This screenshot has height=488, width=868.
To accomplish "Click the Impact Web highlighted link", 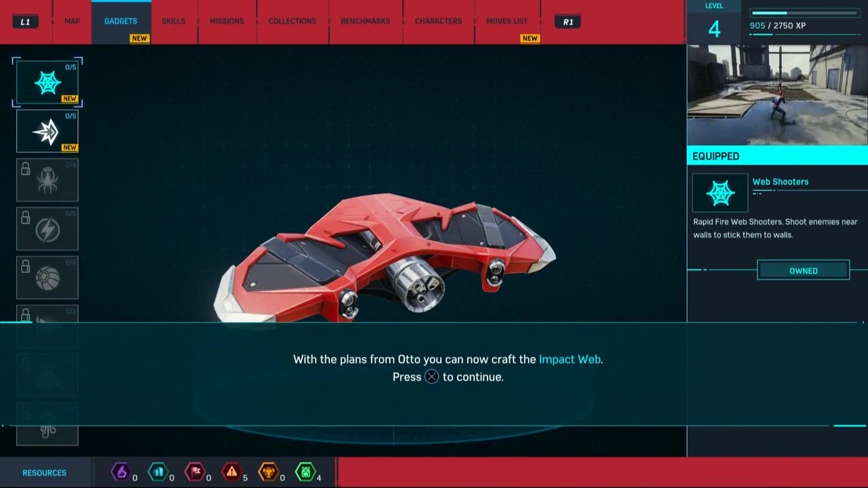I will point(570,359).
